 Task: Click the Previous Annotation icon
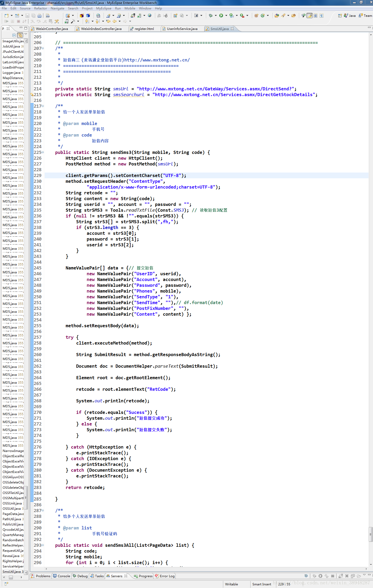(x=98, y=21)
